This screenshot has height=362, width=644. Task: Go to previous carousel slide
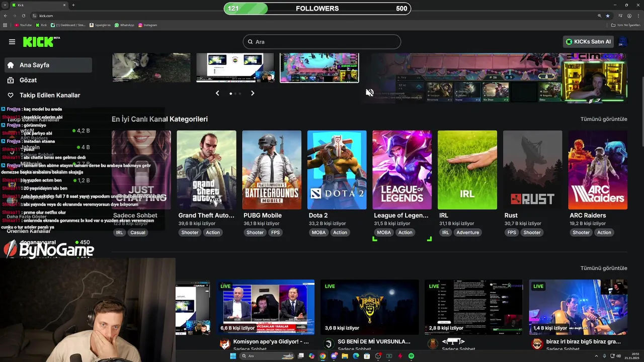pos(217,93)
